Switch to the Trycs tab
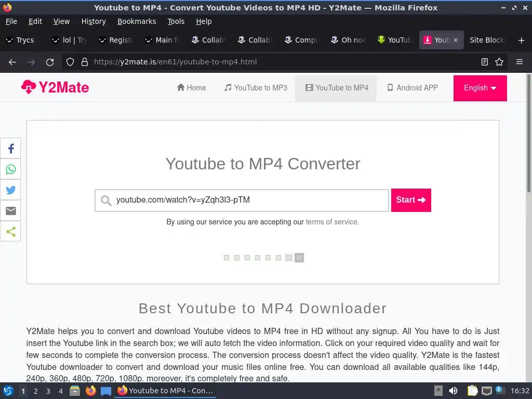 click(x=23, y=40)
